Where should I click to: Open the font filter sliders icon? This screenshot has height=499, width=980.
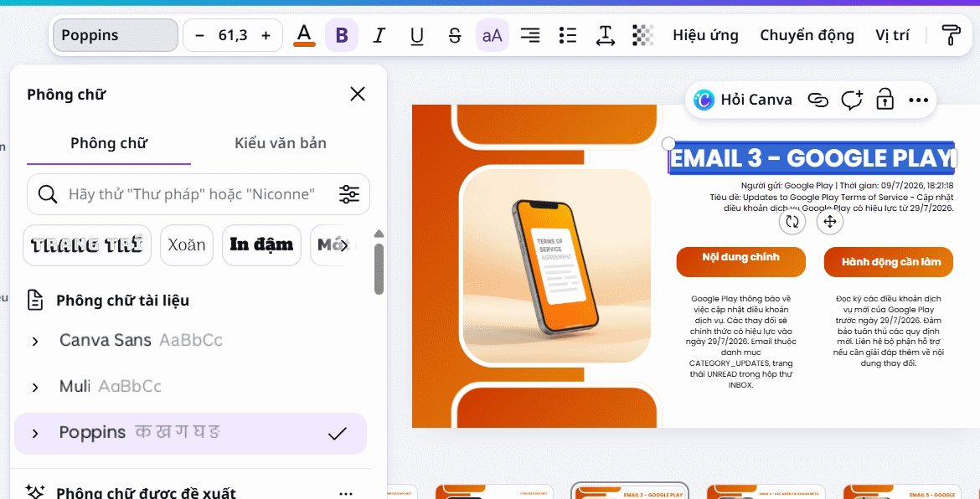pos(349,194)
